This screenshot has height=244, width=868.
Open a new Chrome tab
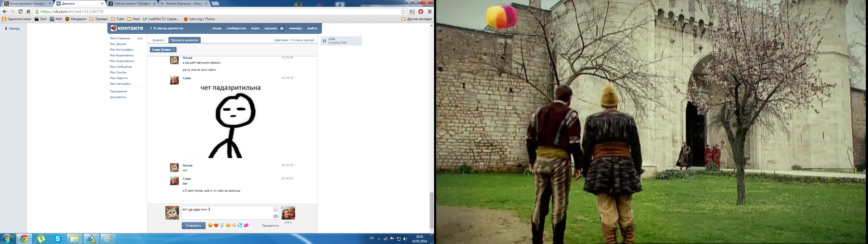point(215,4)
